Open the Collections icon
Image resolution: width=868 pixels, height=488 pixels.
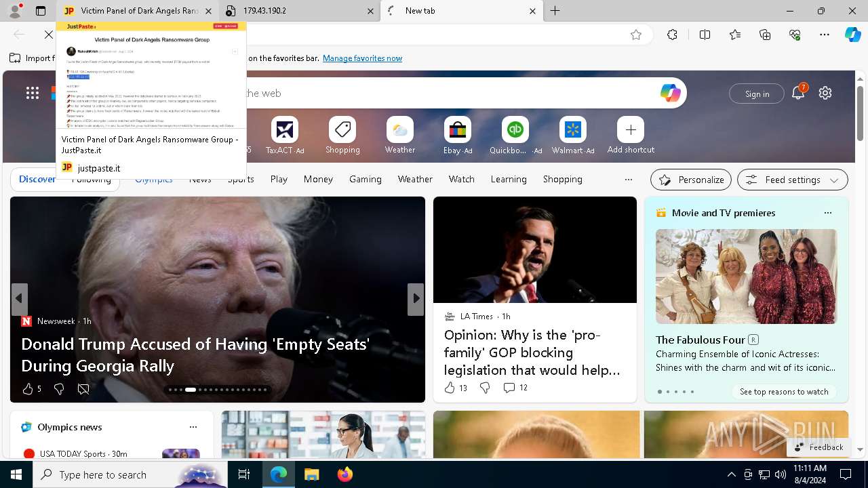[x=766, y=35]
